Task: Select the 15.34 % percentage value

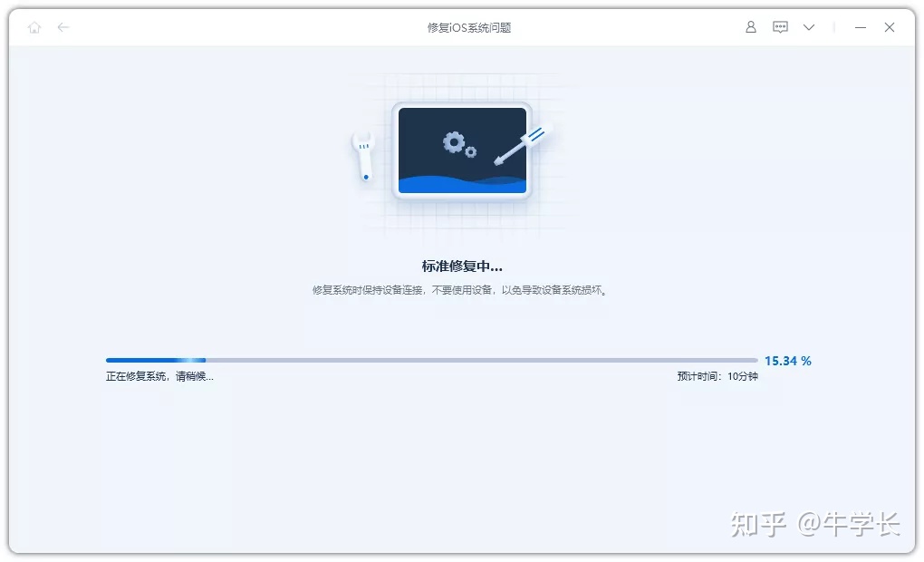Action: [787, 360]
